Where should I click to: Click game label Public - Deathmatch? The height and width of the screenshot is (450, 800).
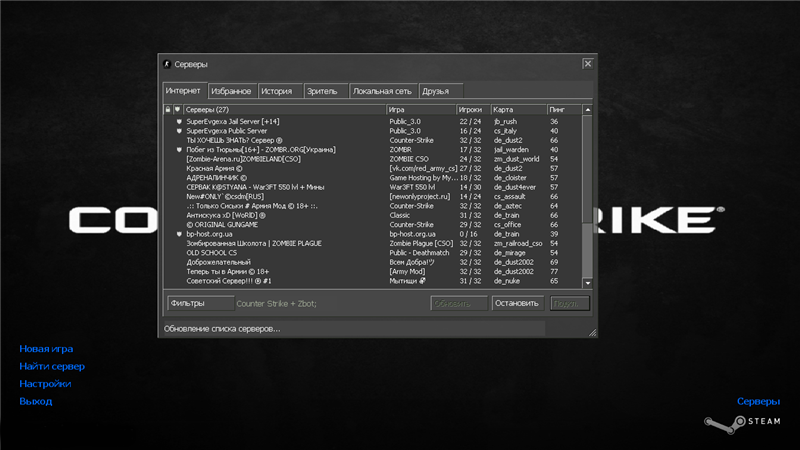(419, 253)
